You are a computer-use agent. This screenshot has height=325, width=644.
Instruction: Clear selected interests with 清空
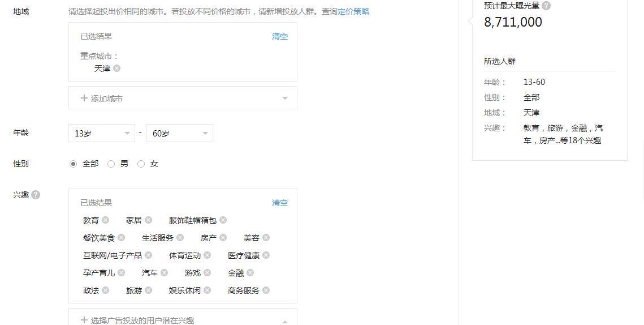coord(280,203)
